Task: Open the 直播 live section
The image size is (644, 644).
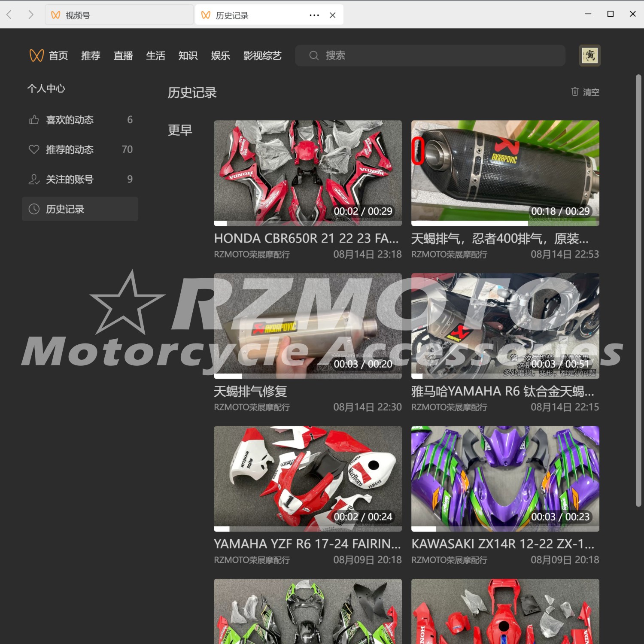Action: (x=123, y=55)
